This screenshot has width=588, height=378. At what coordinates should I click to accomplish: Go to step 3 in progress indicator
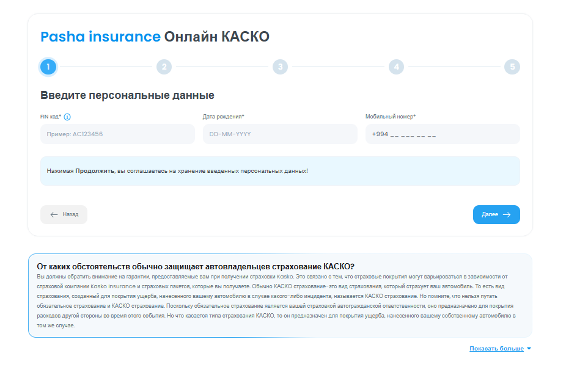[280, 67]
